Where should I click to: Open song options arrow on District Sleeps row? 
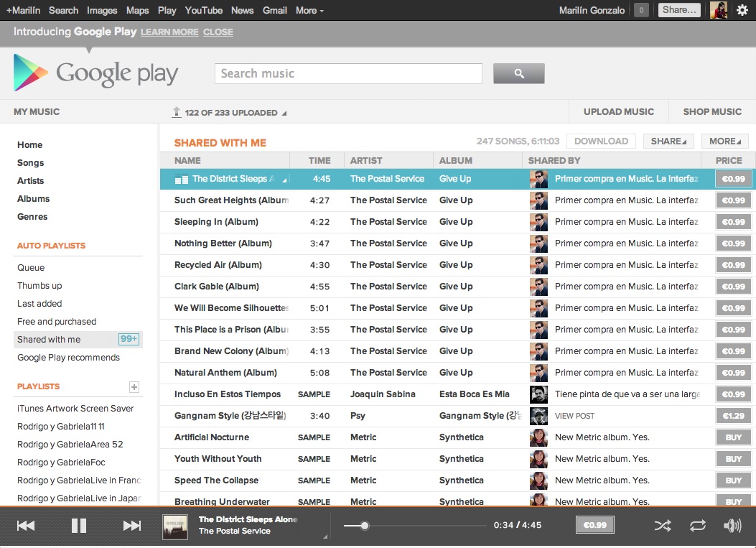coord(284,180)
